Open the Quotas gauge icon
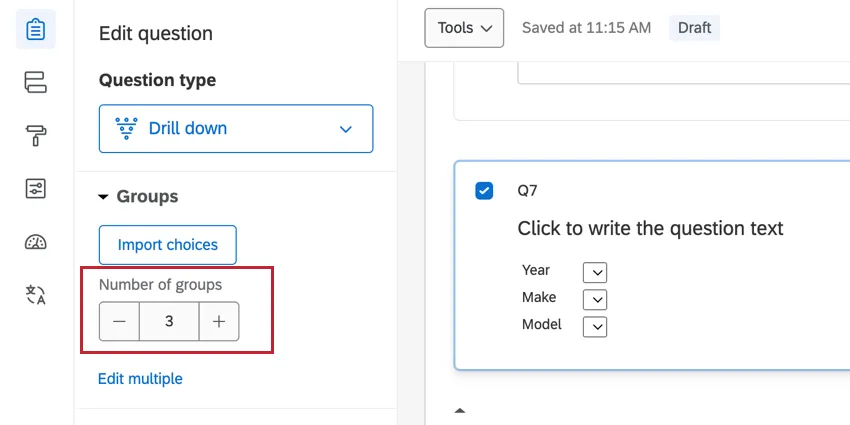 tap(36, 242)
